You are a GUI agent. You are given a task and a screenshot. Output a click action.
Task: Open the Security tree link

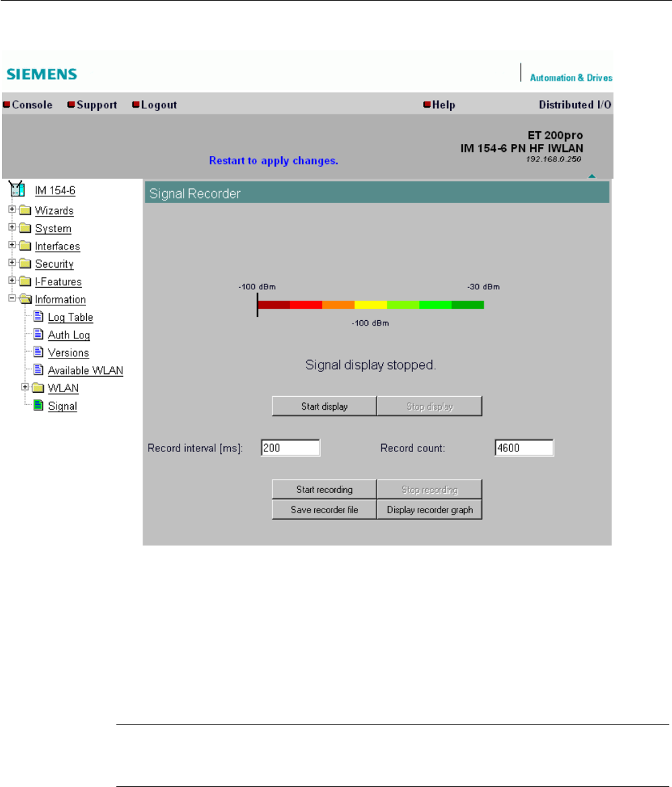[54, 264]
